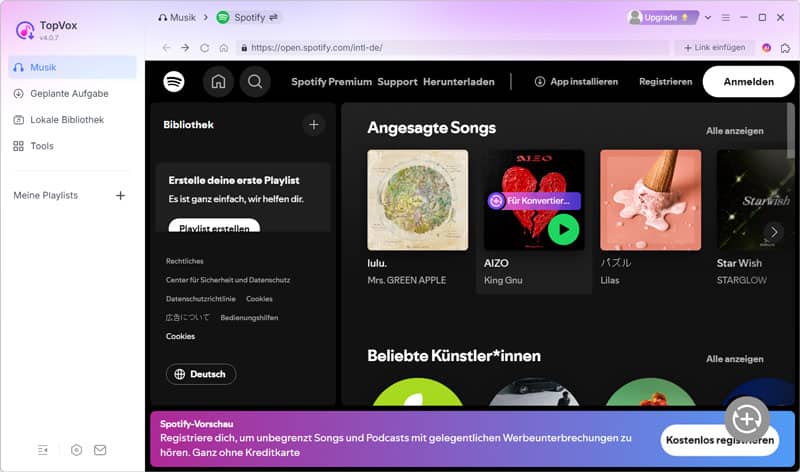Screen dimensions: 800x472
Task: Play the AIZO song
Action: [563, 229]
